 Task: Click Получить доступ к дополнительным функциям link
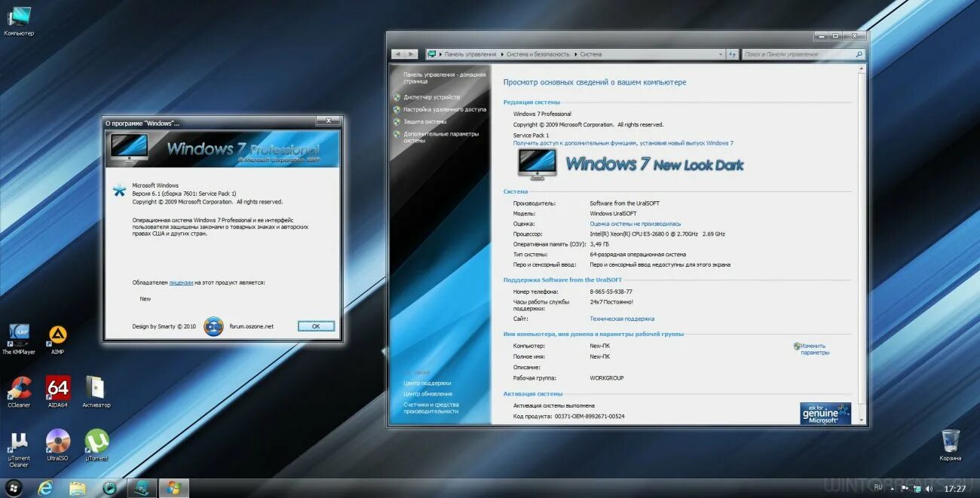pos(623,143)
